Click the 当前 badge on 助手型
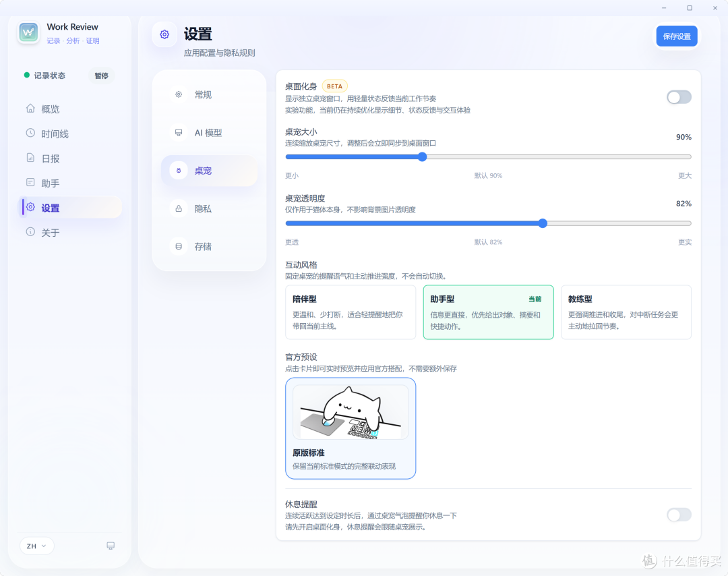 point(535,299)
